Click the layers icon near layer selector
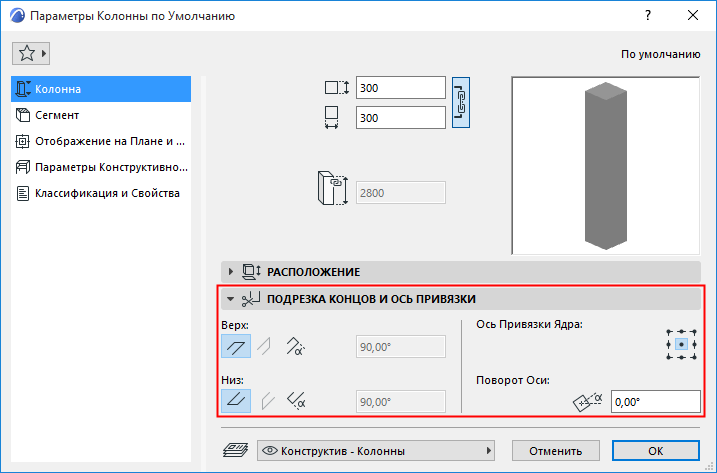 coord(235,451)
